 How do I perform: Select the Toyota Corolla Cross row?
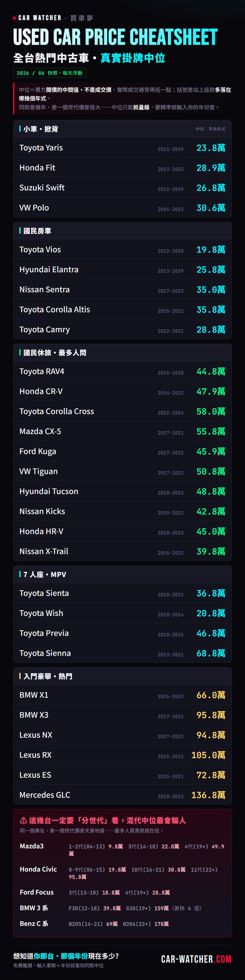122,411
